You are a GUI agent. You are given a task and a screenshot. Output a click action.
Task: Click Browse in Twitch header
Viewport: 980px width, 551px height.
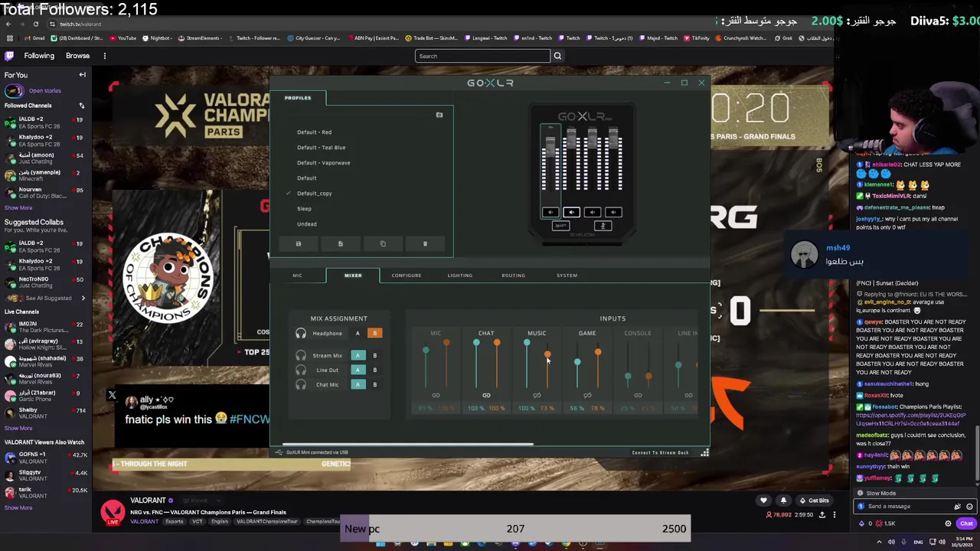click(77, 56)
